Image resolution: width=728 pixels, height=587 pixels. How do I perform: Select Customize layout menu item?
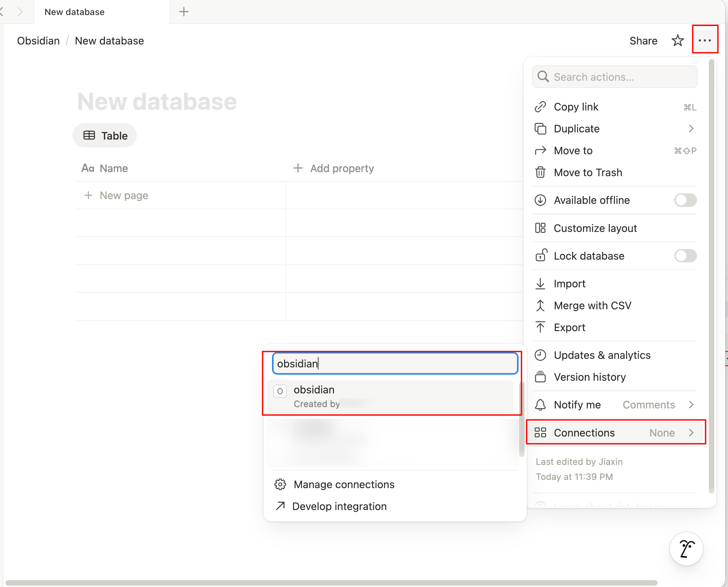(595, 228)
